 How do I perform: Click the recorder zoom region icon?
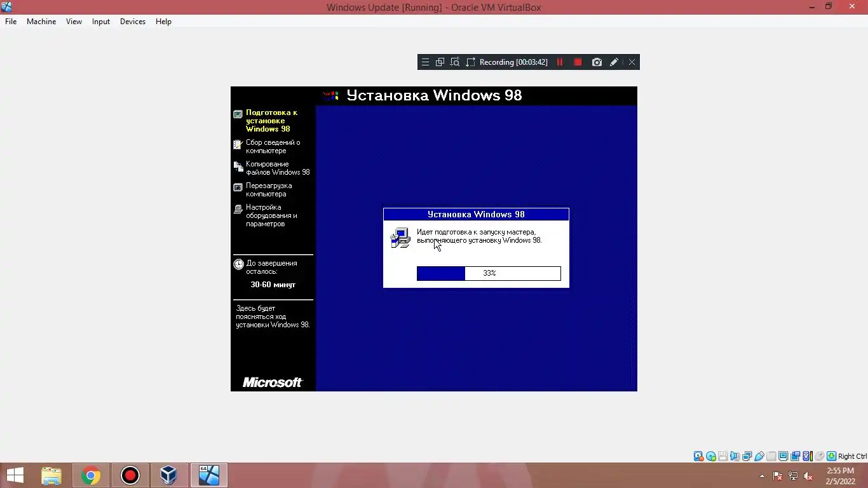pos(455,62)
